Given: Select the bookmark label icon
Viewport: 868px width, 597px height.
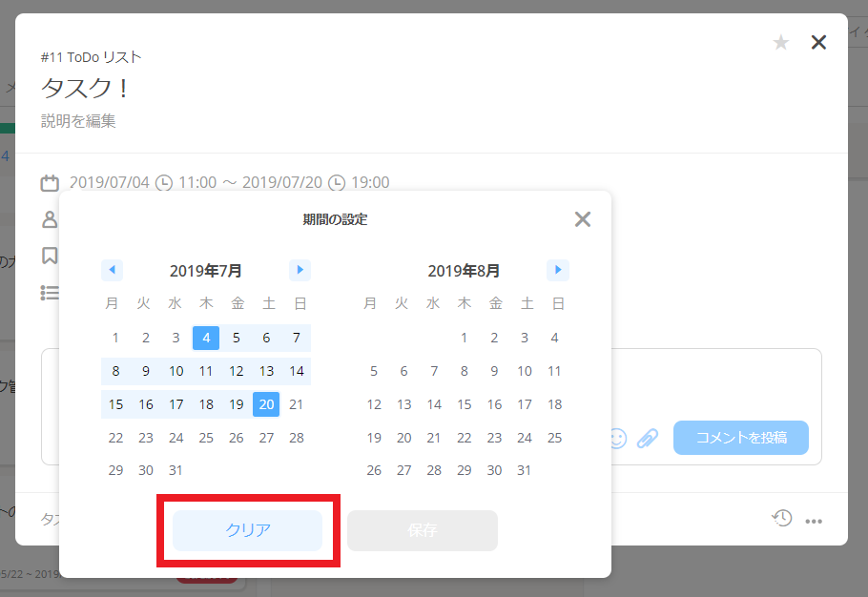Looking at the screenshot, I should [49, 256].
